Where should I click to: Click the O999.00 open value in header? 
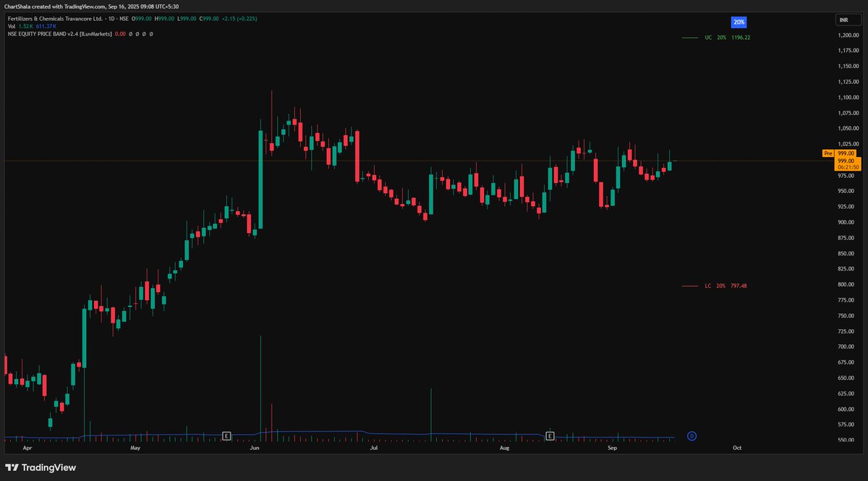pos(143,18)
